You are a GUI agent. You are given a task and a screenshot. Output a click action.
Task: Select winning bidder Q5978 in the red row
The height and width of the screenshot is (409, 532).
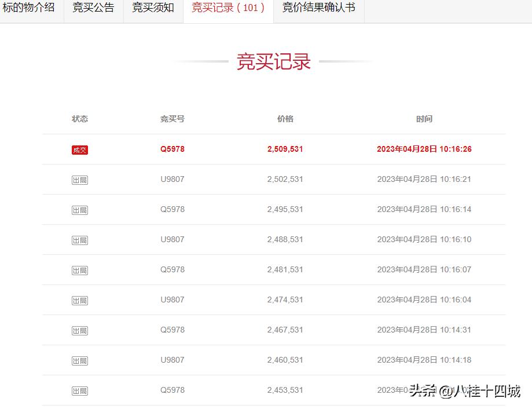(172, 149)
